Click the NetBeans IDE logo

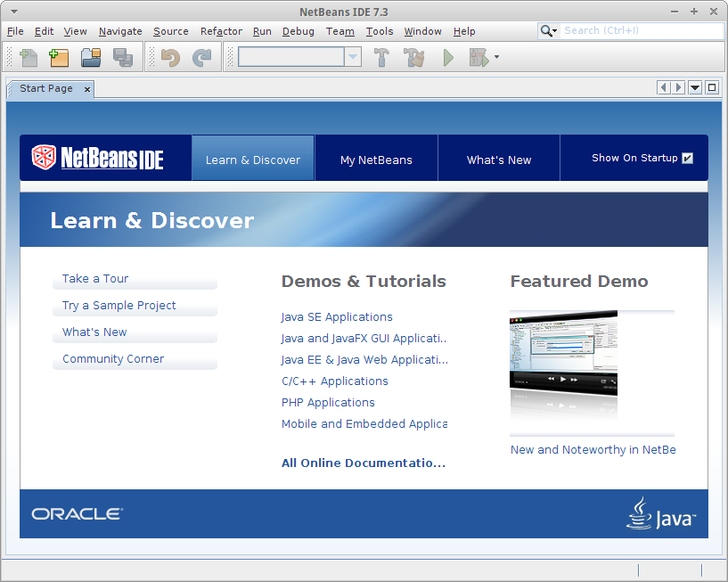[x=97, y=158]
